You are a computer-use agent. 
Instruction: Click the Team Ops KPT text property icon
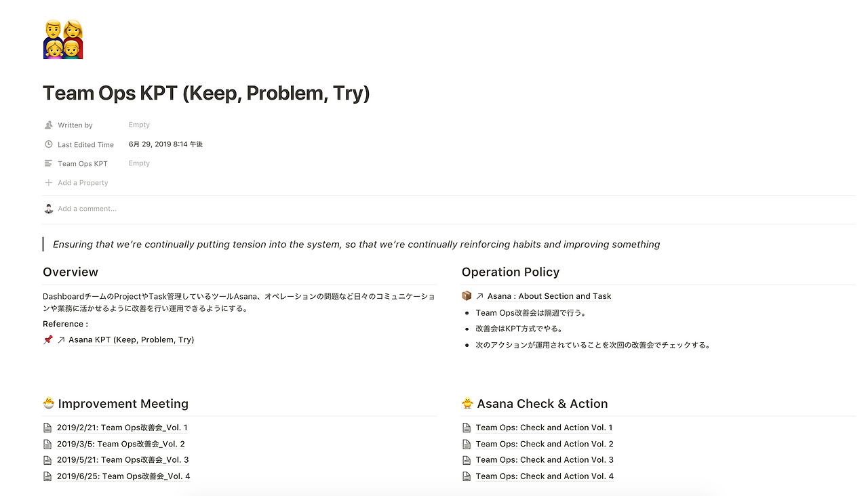tap(49, 163)
